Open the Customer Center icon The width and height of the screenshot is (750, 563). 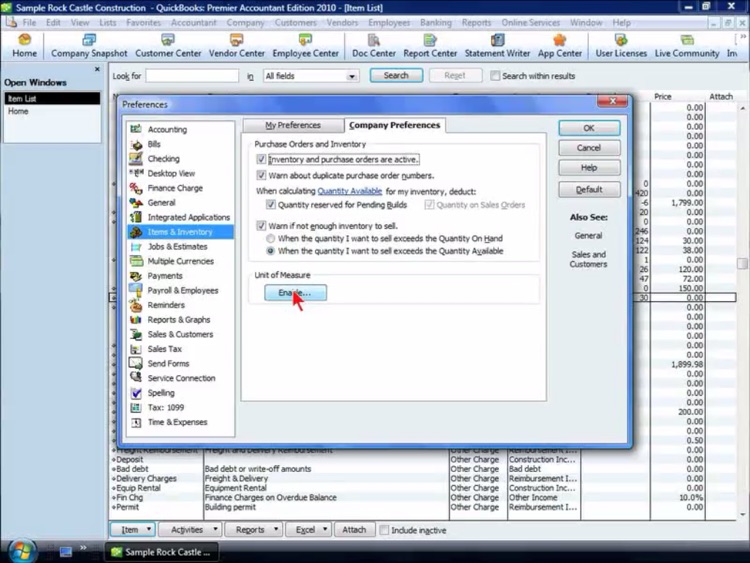point(168,46)
